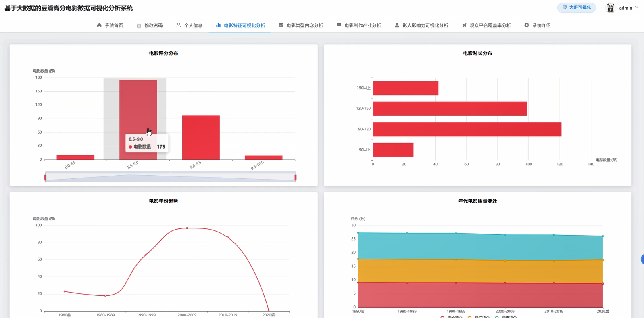Click the orange line point at 2000-2009
Image resolution: width=644 pixels, height=318 pixels.
point(505,261)
